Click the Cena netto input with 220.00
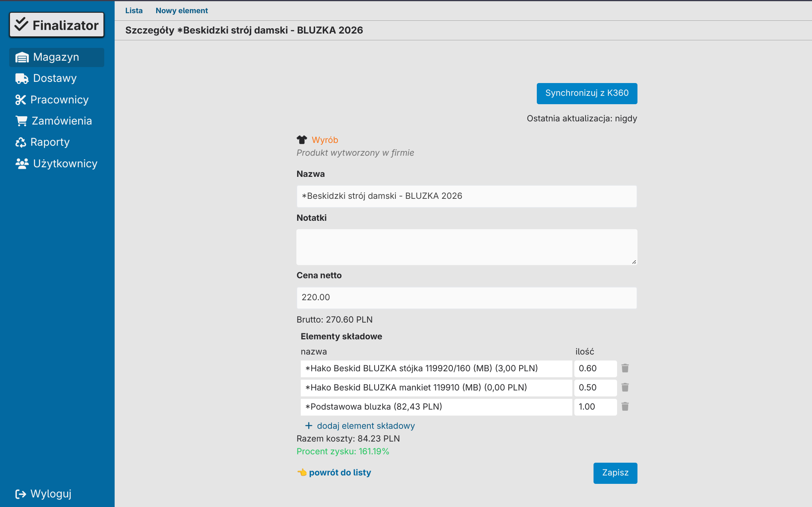The image size is (812, 507). point(467,298)
